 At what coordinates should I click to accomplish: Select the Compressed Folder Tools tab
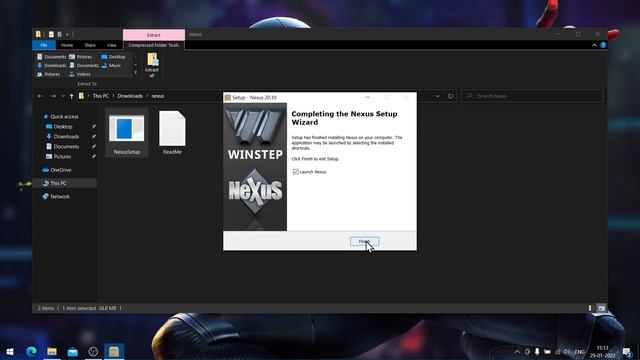coord(153,45)
